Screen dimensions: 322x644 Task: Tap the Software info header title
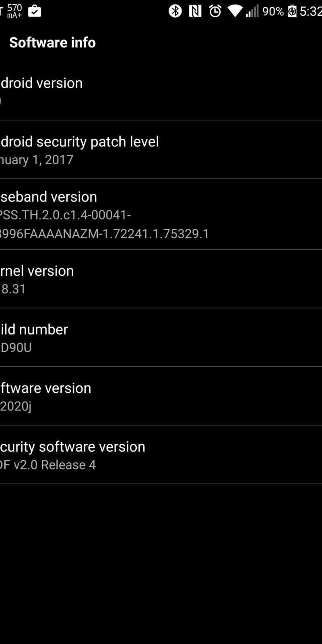pos(52,42)
